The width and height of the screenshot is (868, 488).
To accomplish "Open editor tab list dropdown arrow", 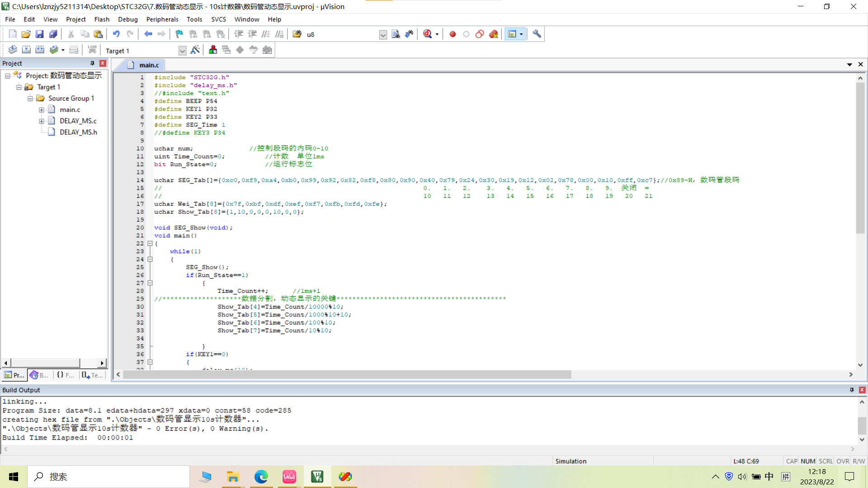I will (x=849, y=65).
